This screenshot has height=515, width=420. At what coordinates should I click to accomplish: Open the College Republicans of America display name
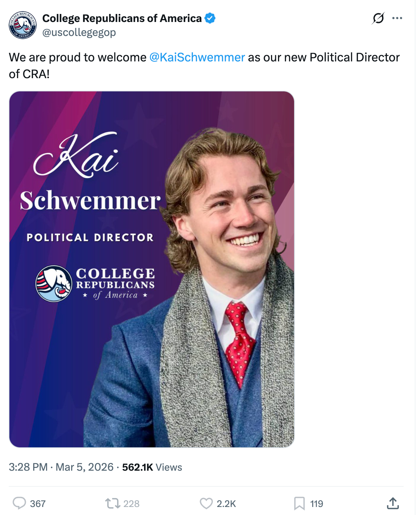[122, 18]
